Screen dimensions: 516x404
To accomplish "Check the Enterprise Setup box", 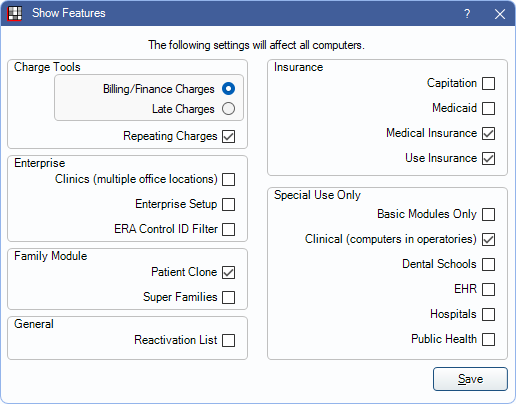I will [228, 204].
